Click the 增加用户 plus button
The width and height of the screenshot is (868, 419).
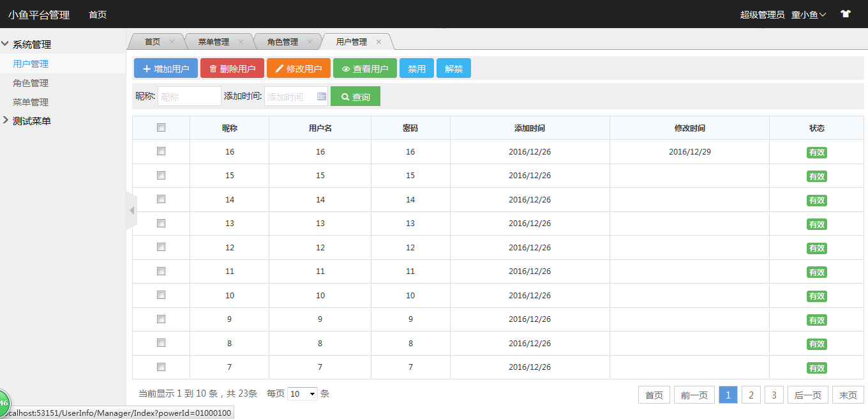[x=165, y=69]
